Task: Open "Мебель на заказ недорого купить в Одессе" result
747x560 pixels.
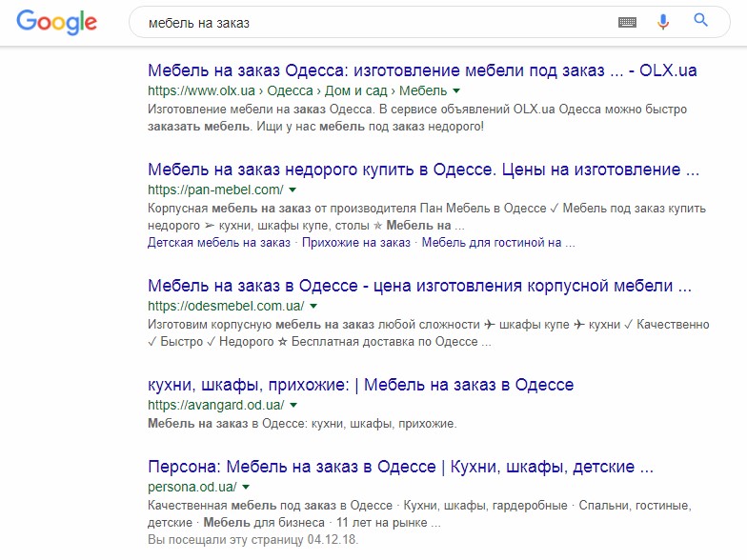Action: (x=423, y=170)
